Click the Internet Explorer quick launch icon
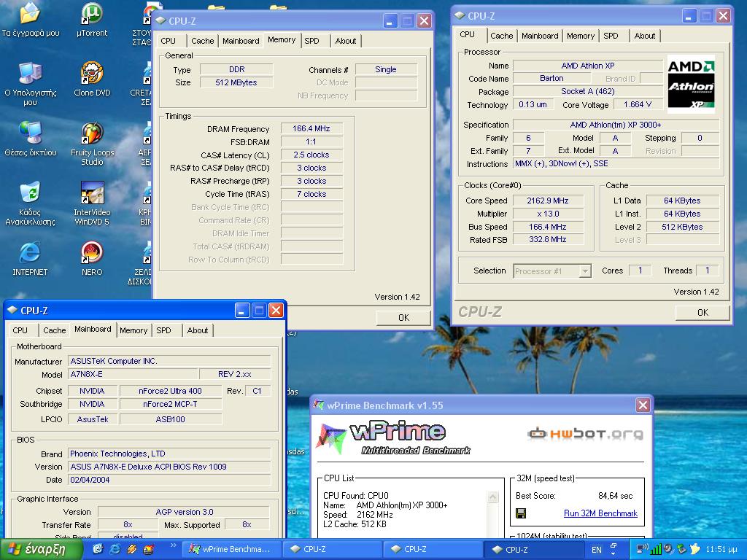 coord(115,549)
